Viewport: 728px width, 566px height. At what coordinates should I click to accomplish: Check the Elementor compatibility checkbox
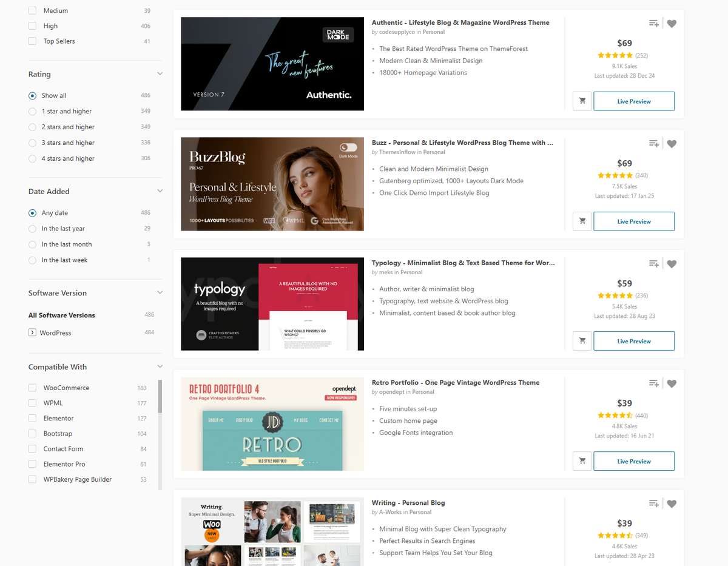32,418
